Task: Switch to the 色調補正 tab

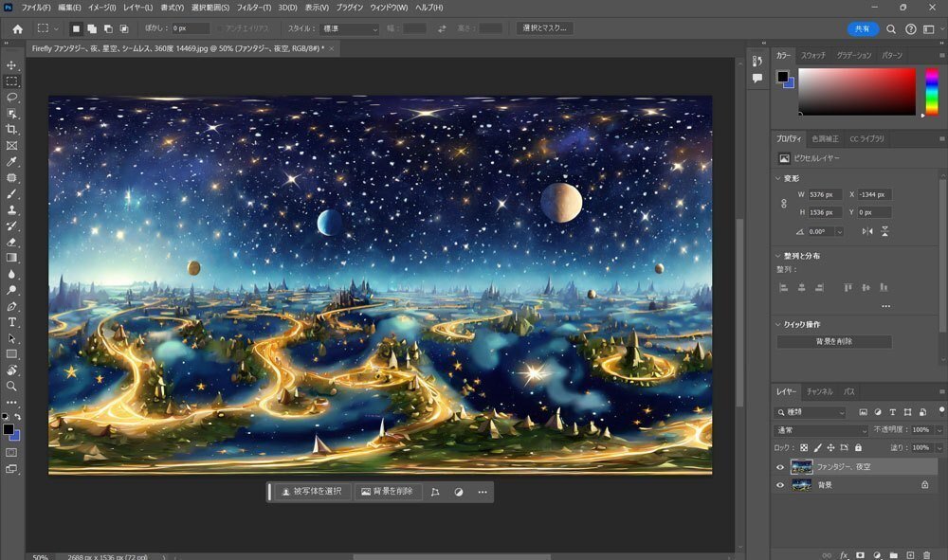Action: point(826,138)
